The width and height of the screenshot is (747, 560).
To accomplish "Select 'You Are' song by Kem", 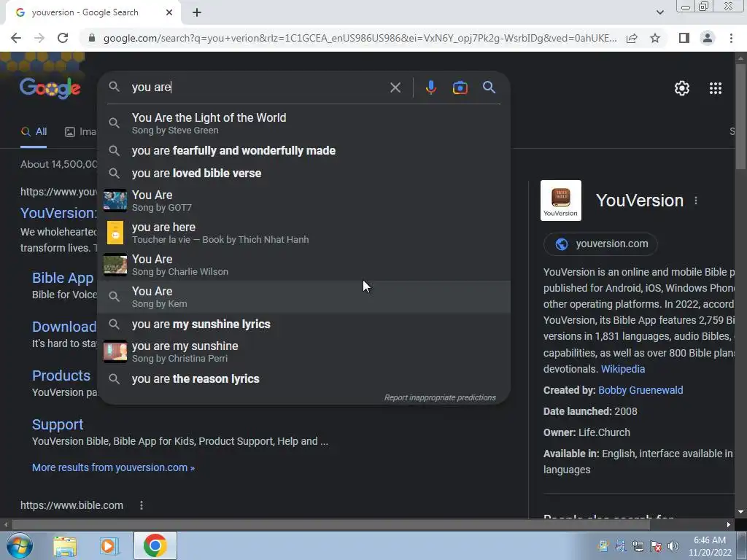I will tap(304, 297).
